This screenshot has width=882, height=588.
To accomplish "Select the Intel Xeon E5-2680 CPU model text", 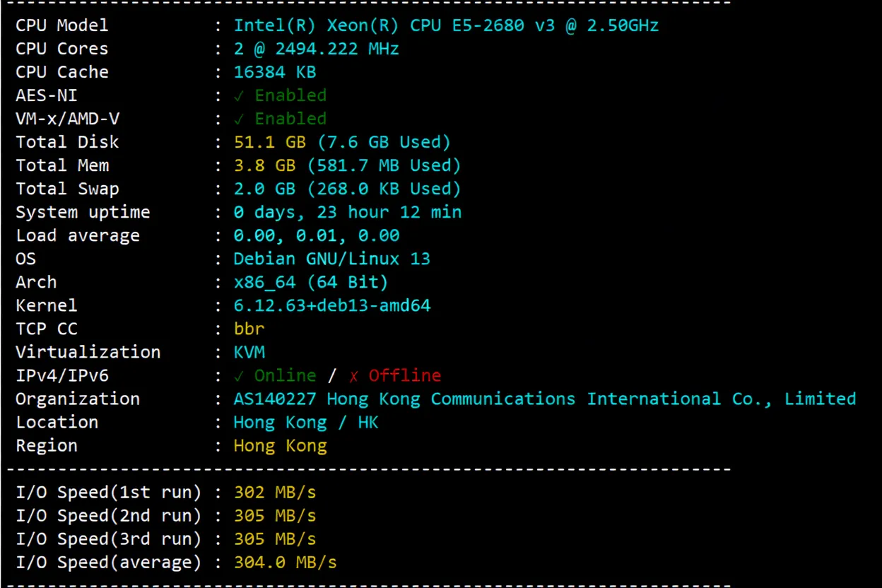I will pyautogui.click(x=445, y=25).
